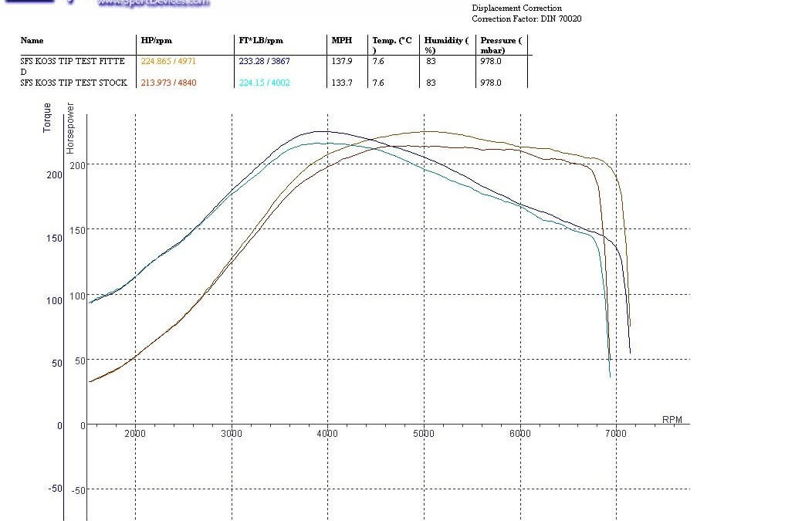The image size is (812, 521).
Task: Click the 'Humidity (%)' column header
Action: pyautogui.click(x=446, y=45)
